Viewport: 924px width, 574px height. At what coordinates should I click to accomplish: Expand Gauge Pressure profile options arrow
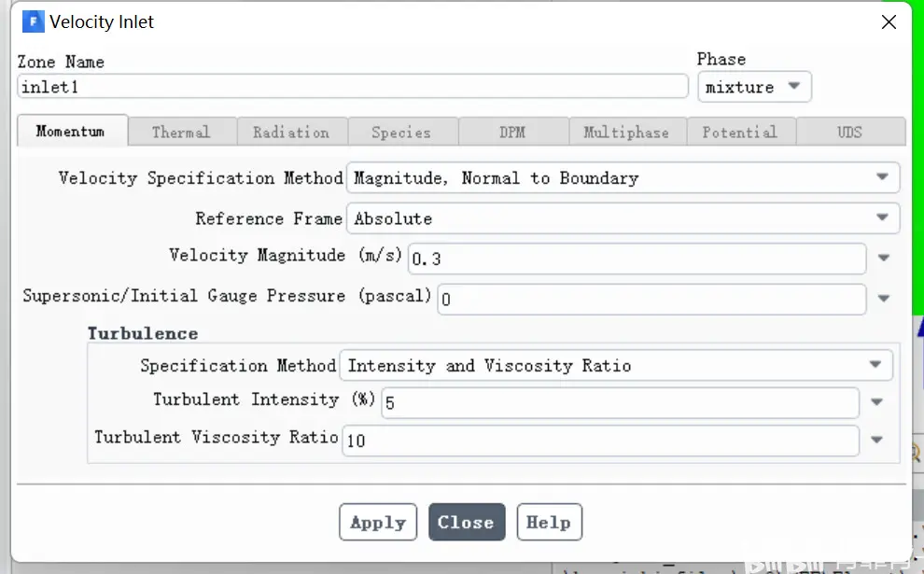coord(883,299)
